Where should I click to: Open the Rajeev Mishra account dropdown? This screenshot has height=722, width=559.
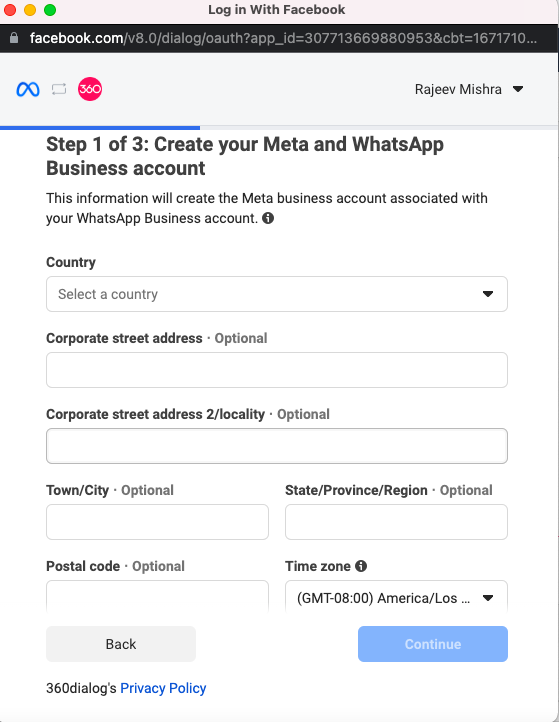coord(469,89)
